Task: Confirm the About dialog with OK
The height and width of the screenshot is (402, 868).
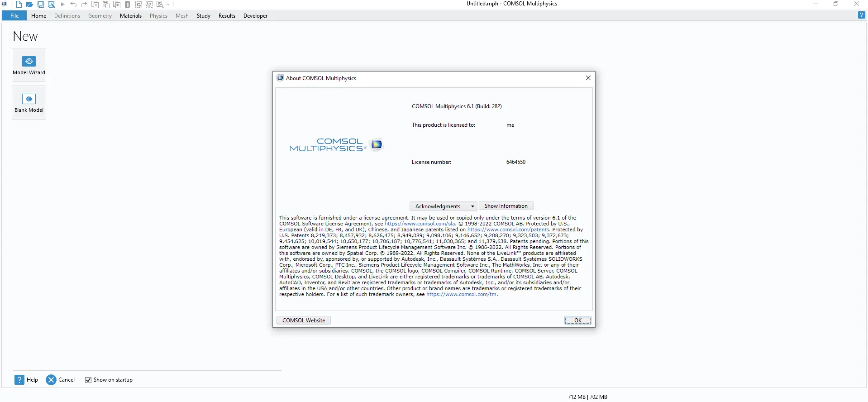Action: click(x=578, y=321)
